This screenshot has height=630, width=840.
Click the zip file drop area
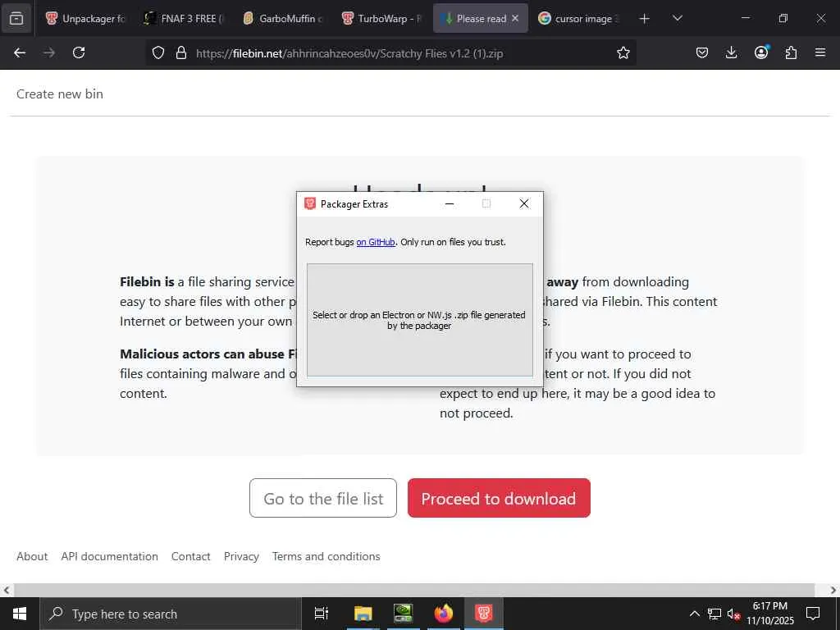point(419,320)
